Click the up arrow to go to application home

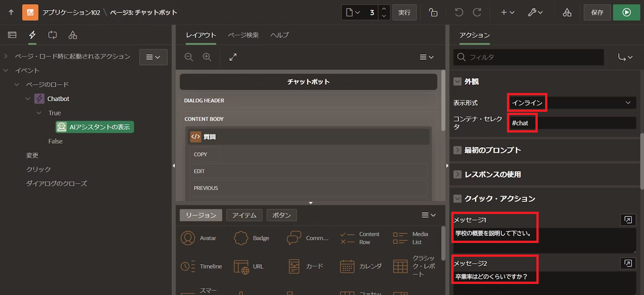coord(11,12)
